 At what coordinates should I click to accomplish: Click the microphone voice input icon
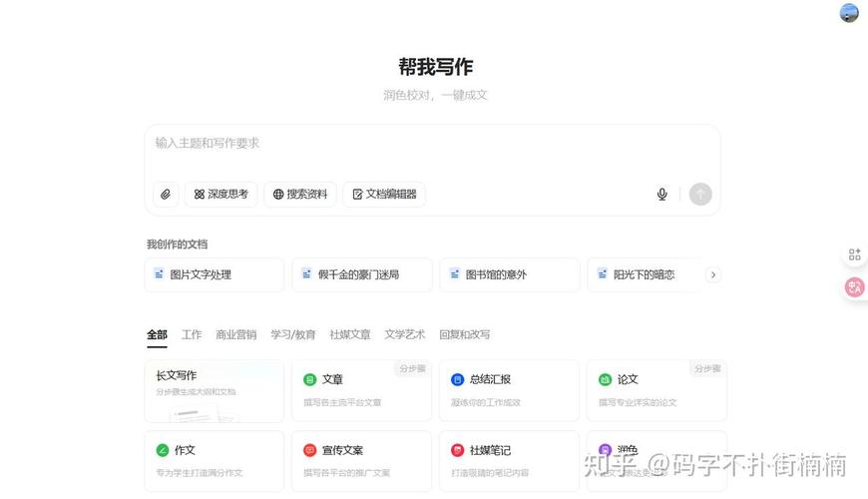[661, 194]
